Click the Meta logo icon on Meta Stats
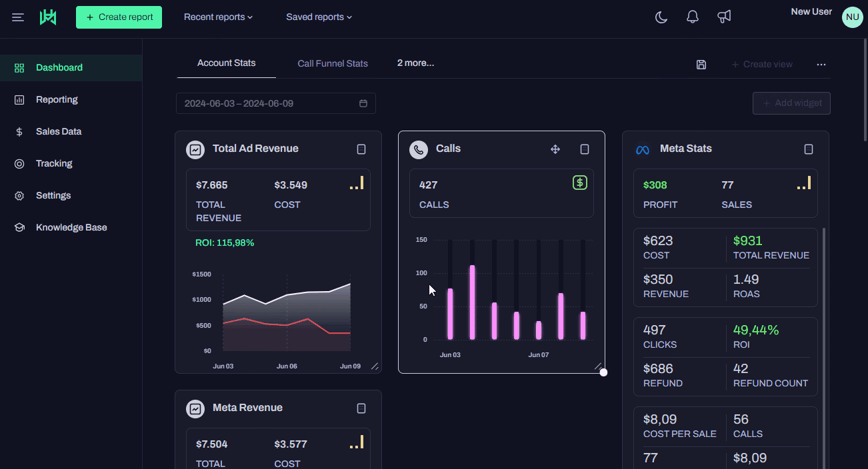The image size is (868, 469). pyautogui.click(x=642, y=149)
